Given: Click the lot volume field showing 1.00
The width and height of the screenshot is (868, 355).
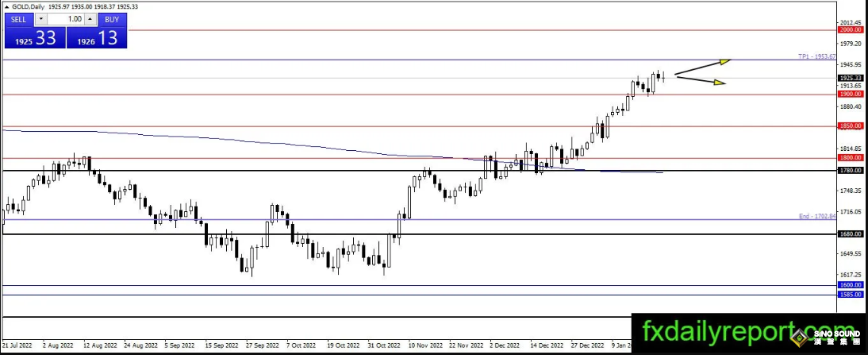Looking at the screenshot, I should [x=69, y=18].
